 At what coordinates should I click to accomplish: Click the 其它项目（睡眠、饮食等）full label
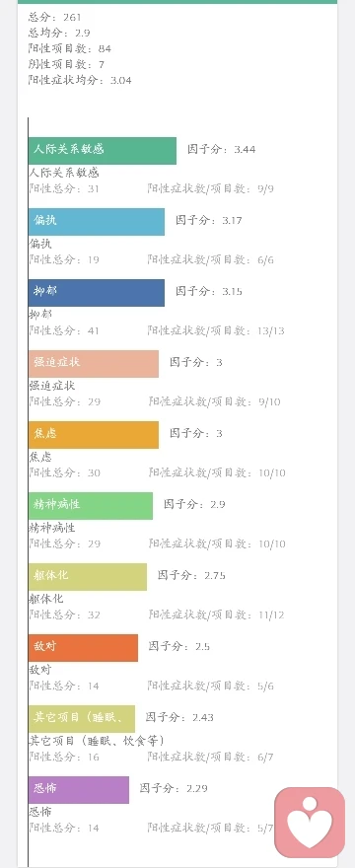click(97, 741)
